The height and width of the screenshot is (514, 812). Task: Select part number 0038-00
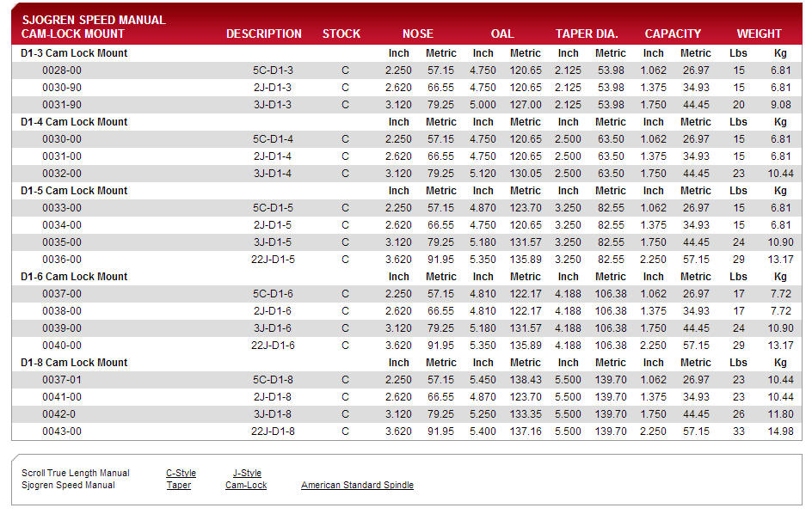coord(62,311)
